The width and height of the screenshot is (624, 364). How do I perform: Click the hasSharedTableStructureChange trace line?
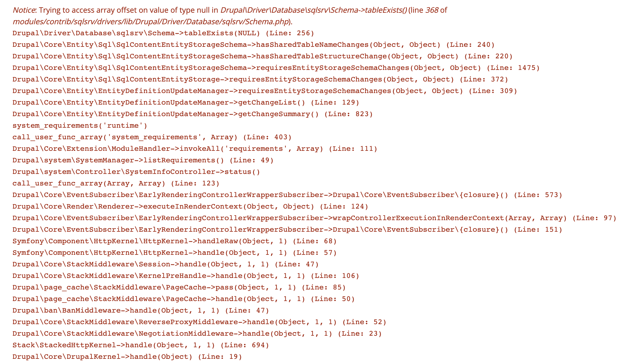(x=263, y=56)
